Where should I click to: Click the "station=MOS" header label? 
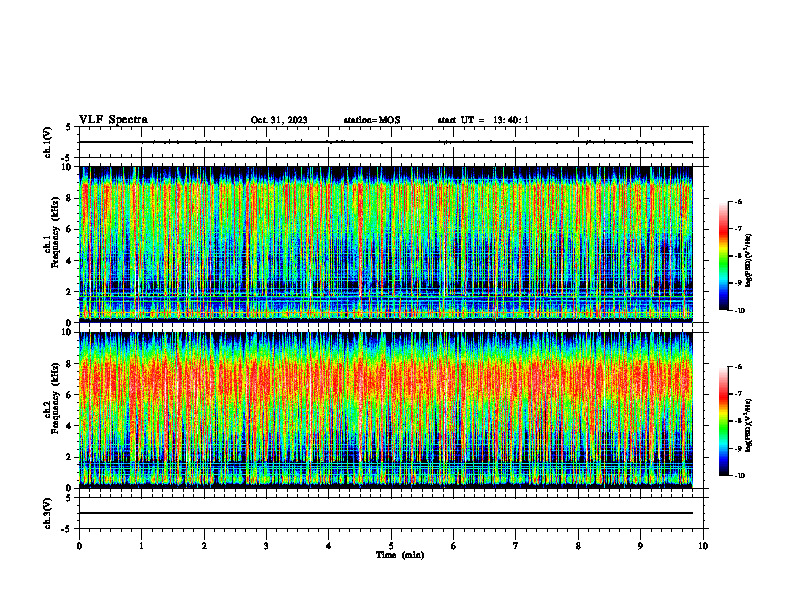point(372,120)
